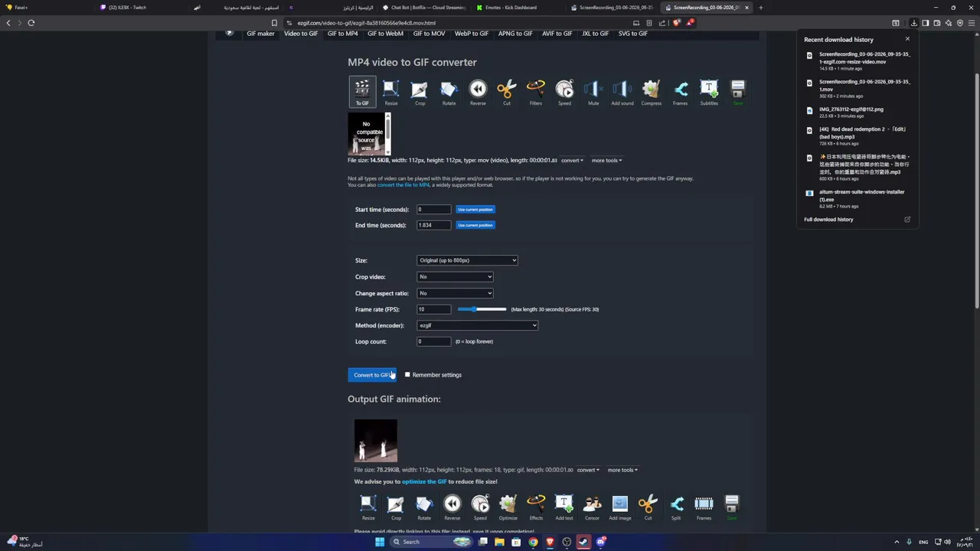Follow the convert the file to MP4 link
This screenshot has width=980, height=551.
click(403, 185)
